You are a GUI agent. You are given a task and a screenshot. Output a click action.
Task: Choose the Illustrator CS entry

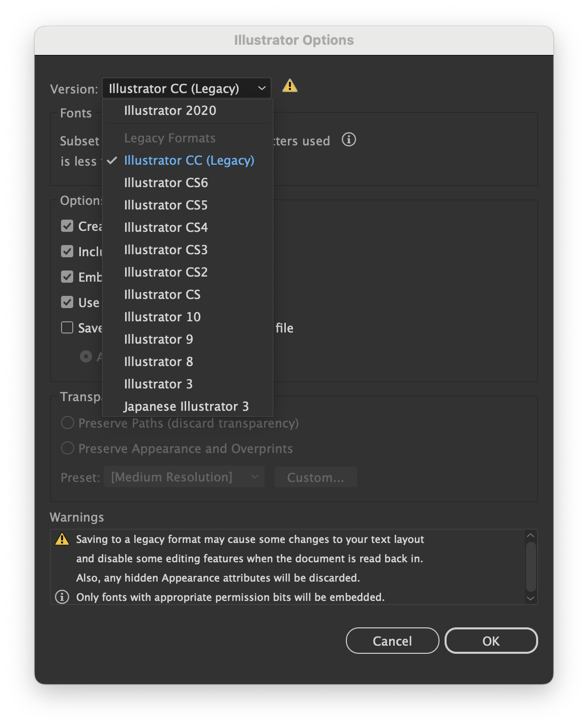[x=188, y=294]
